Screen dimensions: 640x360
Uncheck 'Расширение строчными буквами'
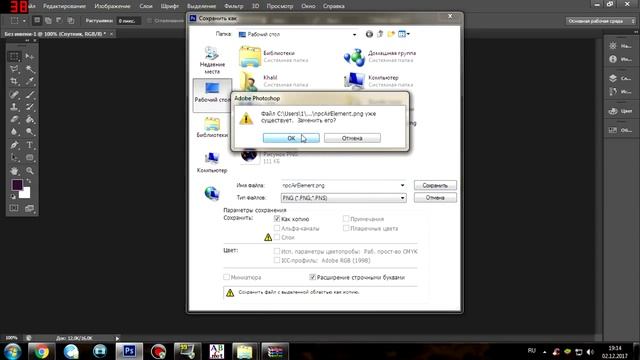click(313, 277)
